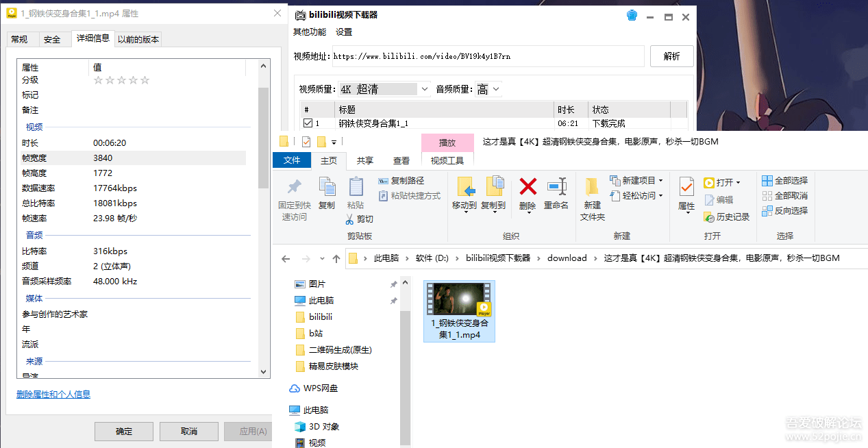Open the File tab in Explorer
Viewport: 868px width, 448px height.
(292, 160)
